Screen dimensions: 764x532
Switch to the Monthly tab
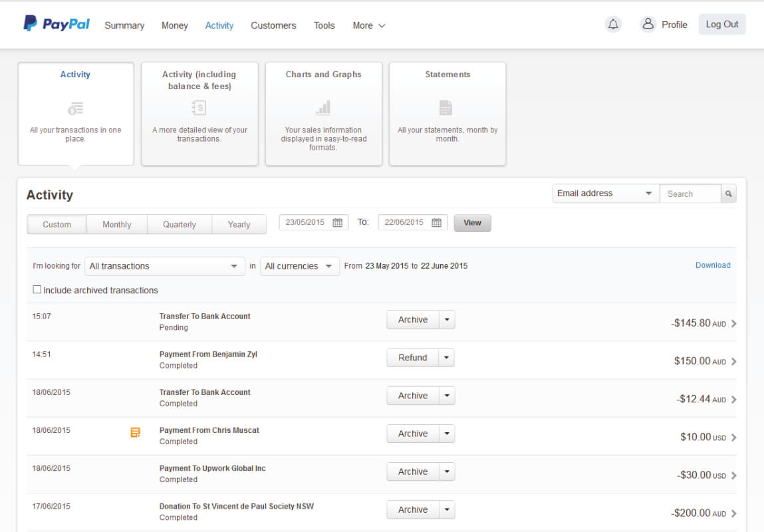(x=117, y=225)
